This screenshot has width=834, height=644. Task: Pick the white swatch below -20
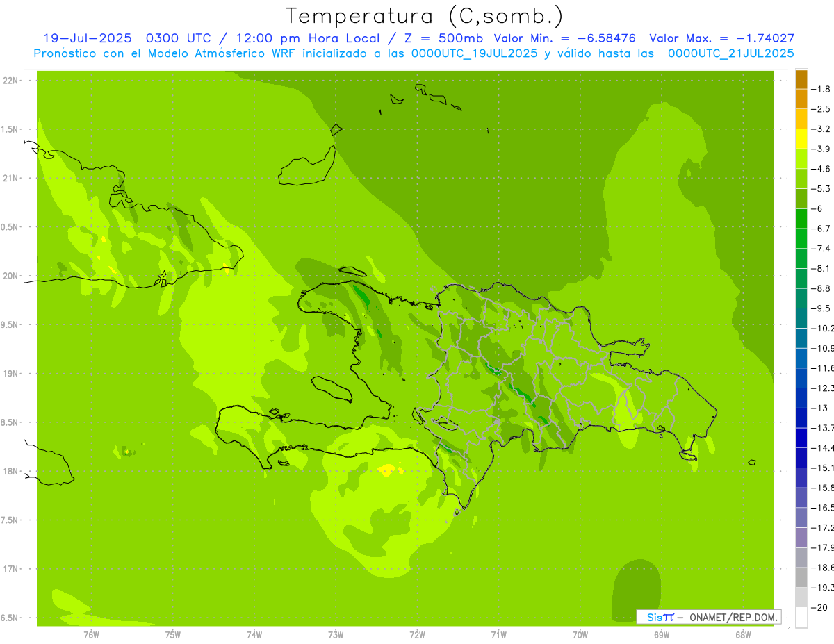[801, 618]
